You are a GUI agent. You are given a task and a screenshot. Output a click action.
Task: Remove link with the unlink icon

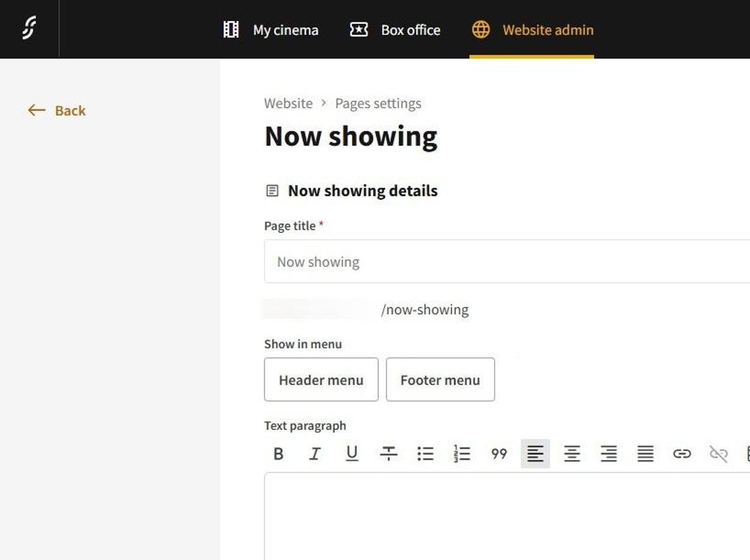point(718,454)
